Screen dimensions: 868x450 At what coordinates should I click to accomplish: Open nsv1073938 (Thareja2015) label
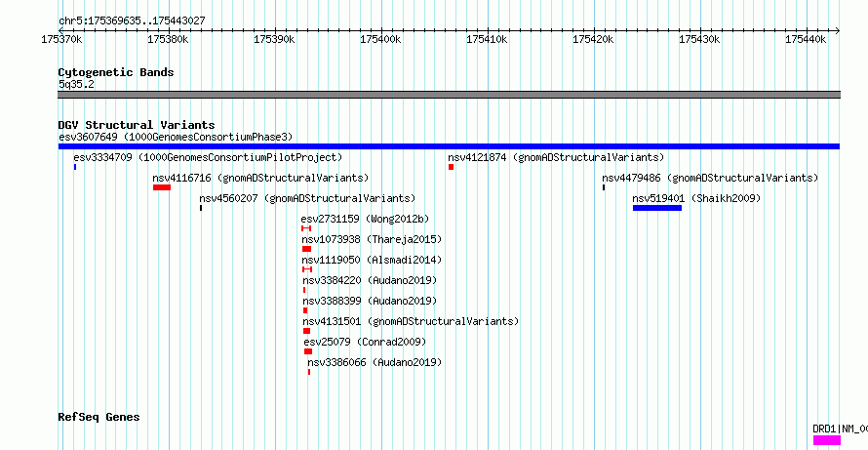[x=372, y=239]
